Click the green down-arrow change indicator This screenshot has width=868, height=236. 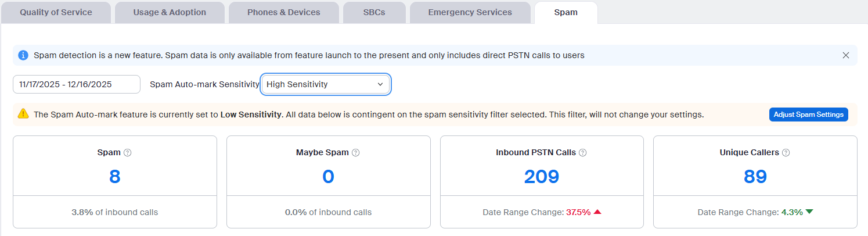coord(809,212)
